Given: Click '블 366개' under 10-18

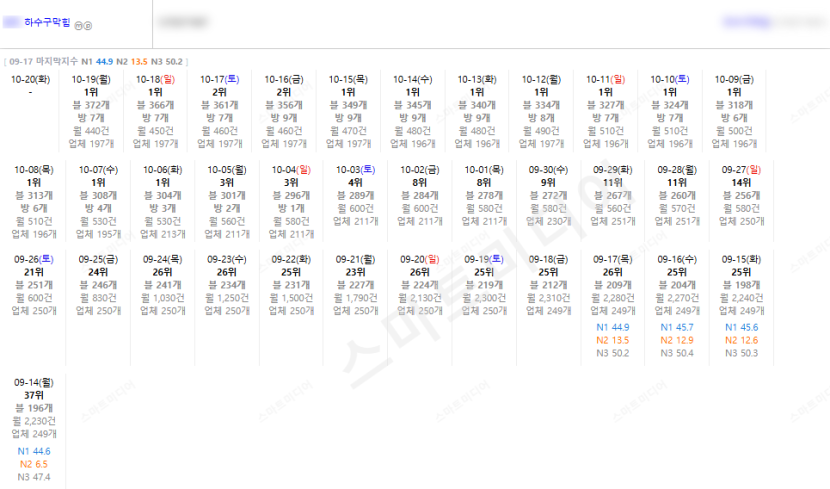Looking at the screenshot, I should point(155,105).
